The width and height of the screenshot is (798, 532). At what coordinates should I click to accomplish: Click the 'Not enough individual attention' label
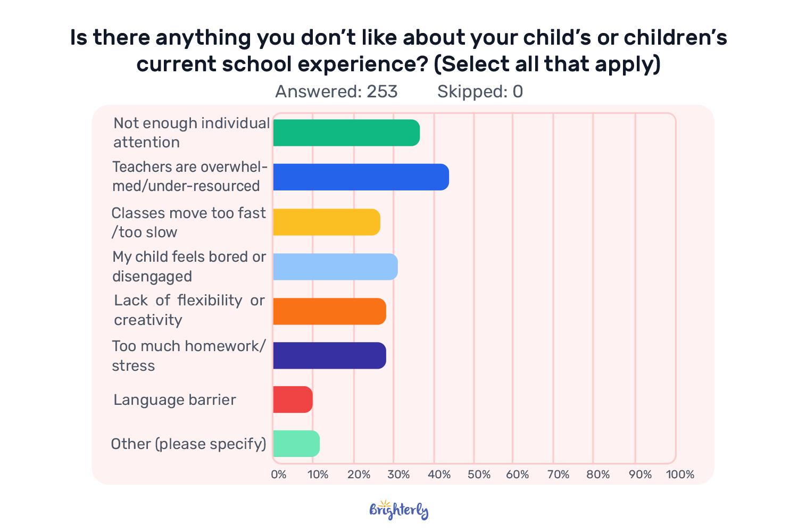click(x=192, y=132)
